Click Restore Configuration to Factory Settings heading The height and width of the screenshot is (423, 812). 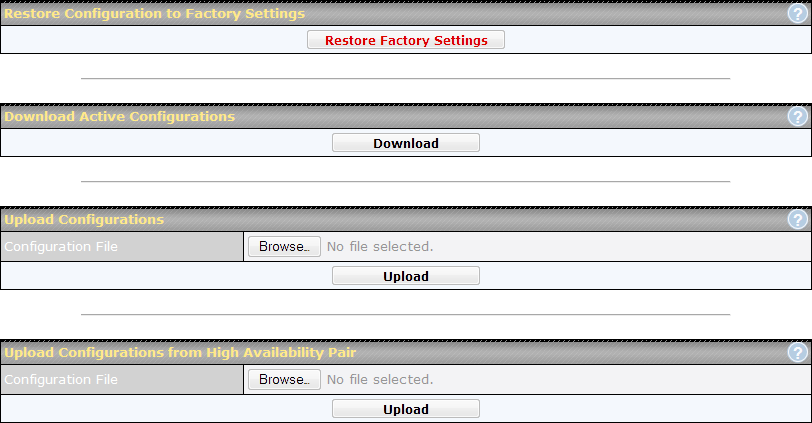[x=154, y=13]
